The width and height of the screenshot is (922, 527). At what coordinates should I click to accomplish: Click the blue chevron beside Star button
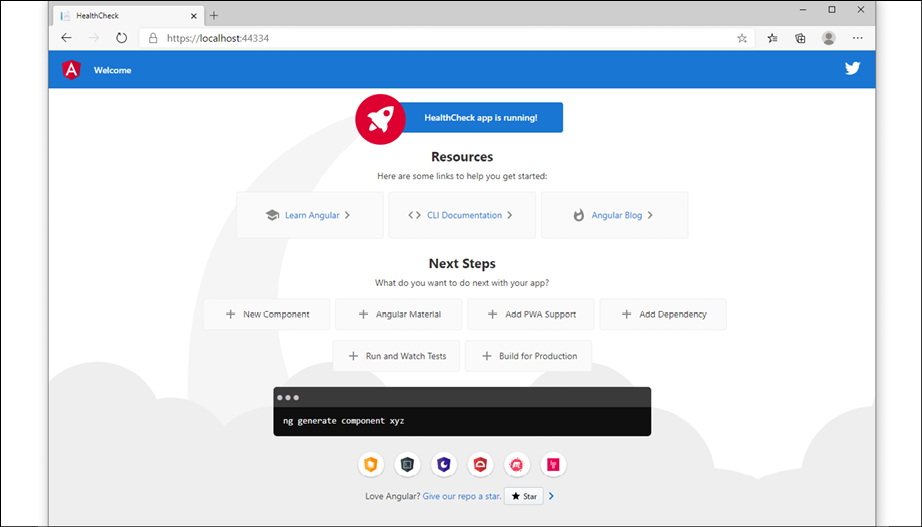551,496
